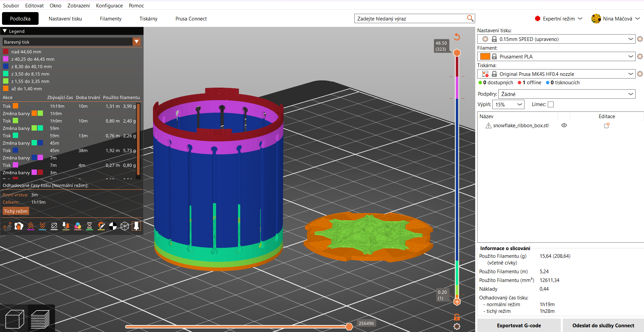
Task: Open the Konfigurace menu
Action: [x=109, y=5]
